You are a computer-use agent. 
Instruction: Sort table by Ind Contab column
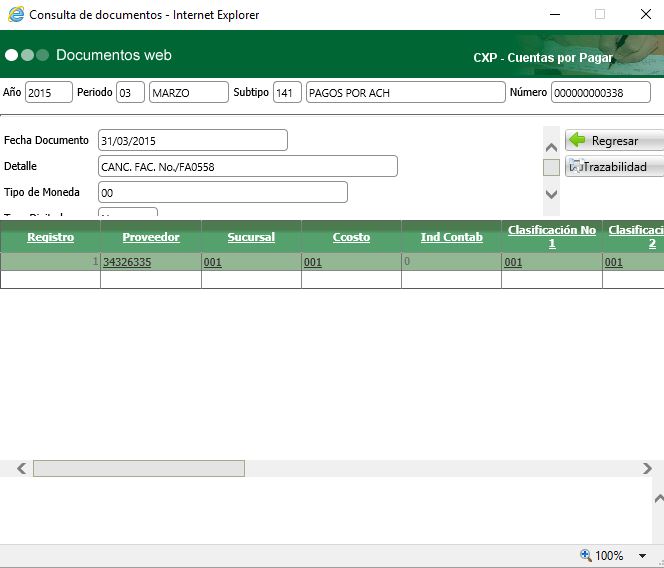pyautogui.click(x=451, y=237)
